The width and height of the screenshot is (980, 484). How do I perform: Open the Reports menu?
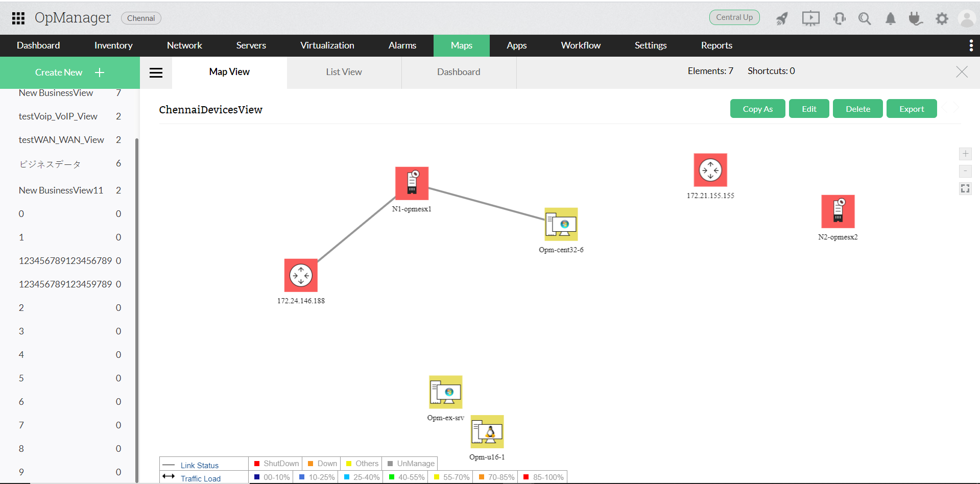[716, 45]
